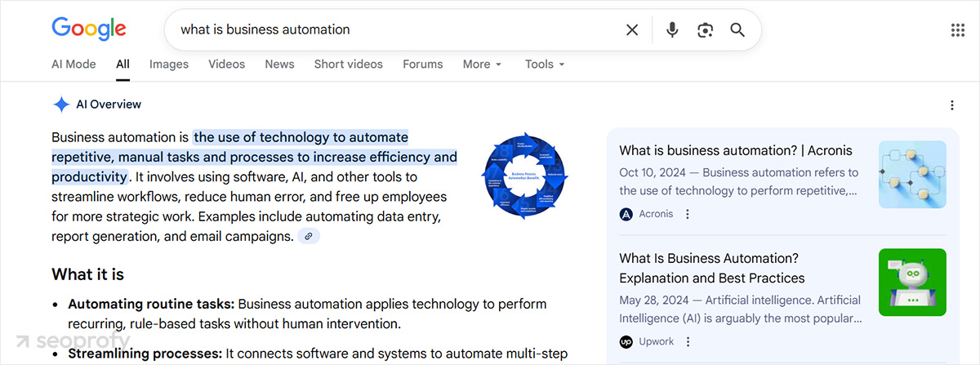The width and height of the screenshot is (980, 365).
Task: Open the Forums tab
Action: click(423, 64)
